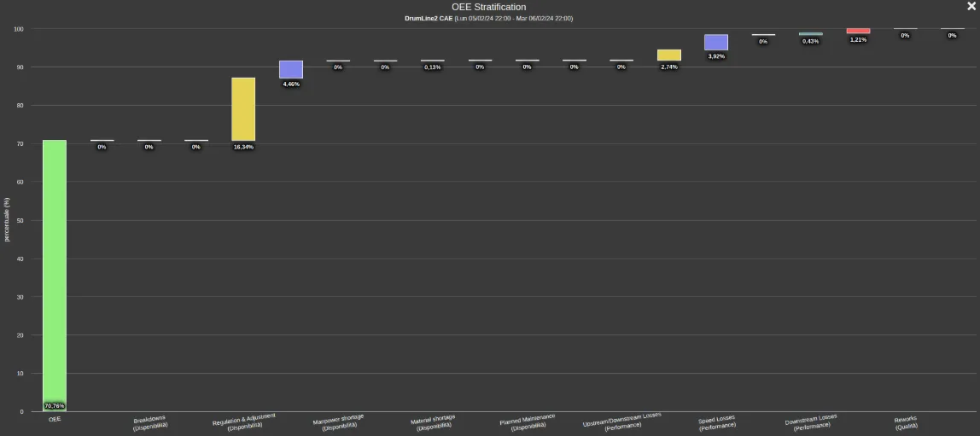Click the OEE label on the x-axis

click(55, 419)
